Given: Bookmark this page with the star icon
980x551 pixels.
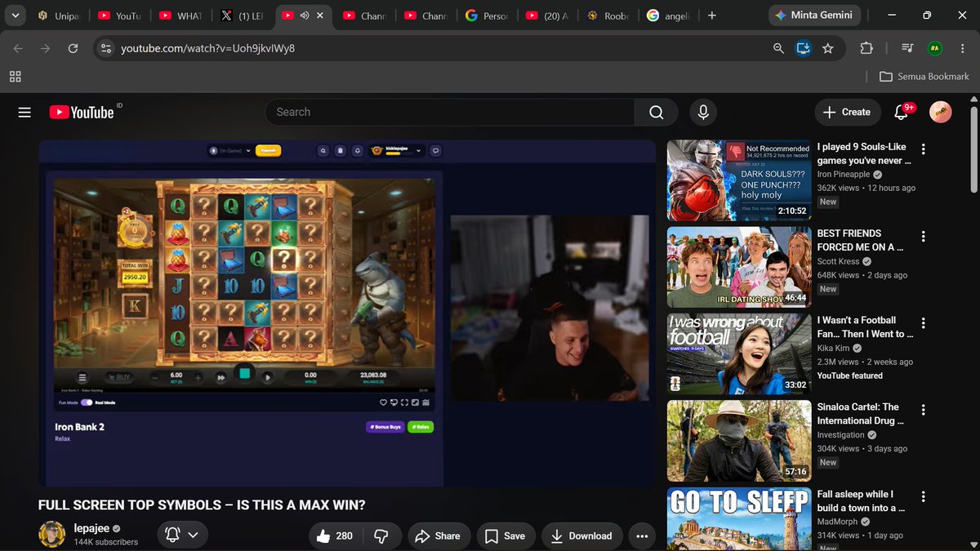Looking at the screenshot, I should point(828,48).
